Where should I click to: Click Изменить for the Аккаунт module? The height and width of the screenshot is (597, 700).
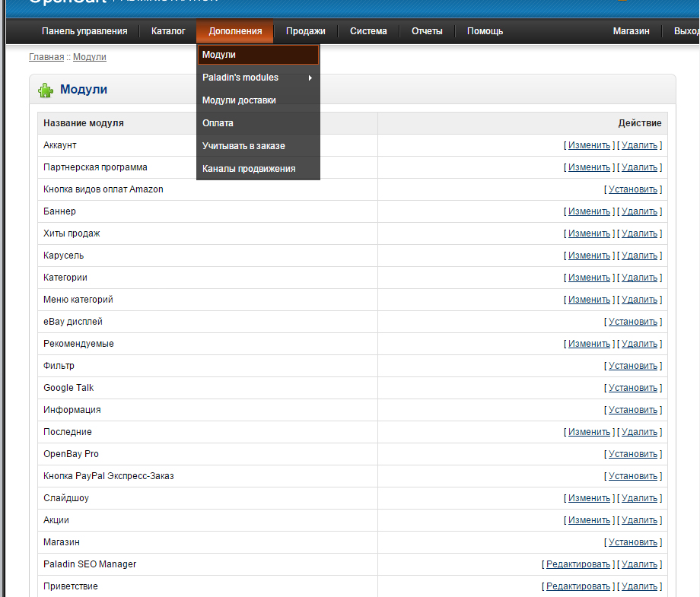589,145
